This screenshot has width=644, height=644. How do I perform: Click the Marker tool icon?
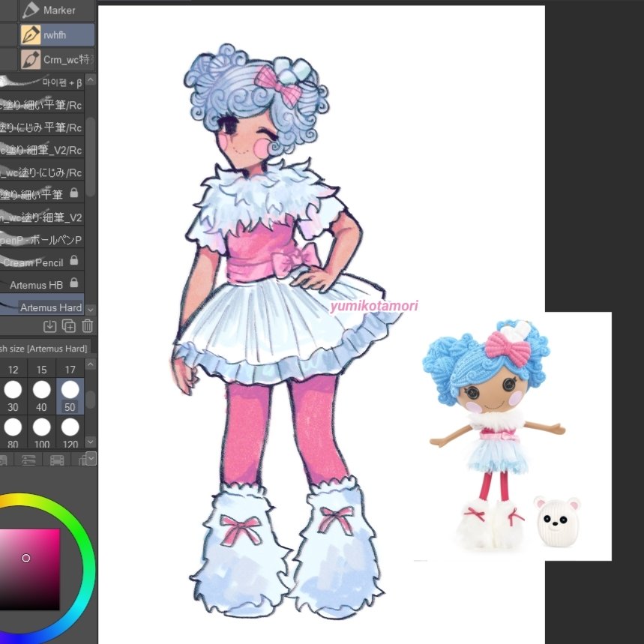pyautogui.click(x=31, y=10)
